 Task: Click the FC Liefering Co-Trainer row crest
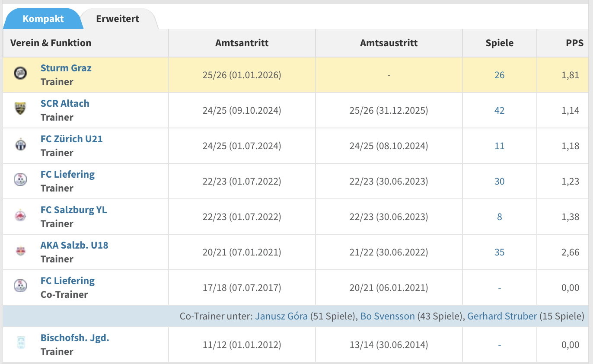(x=20, y=286)
